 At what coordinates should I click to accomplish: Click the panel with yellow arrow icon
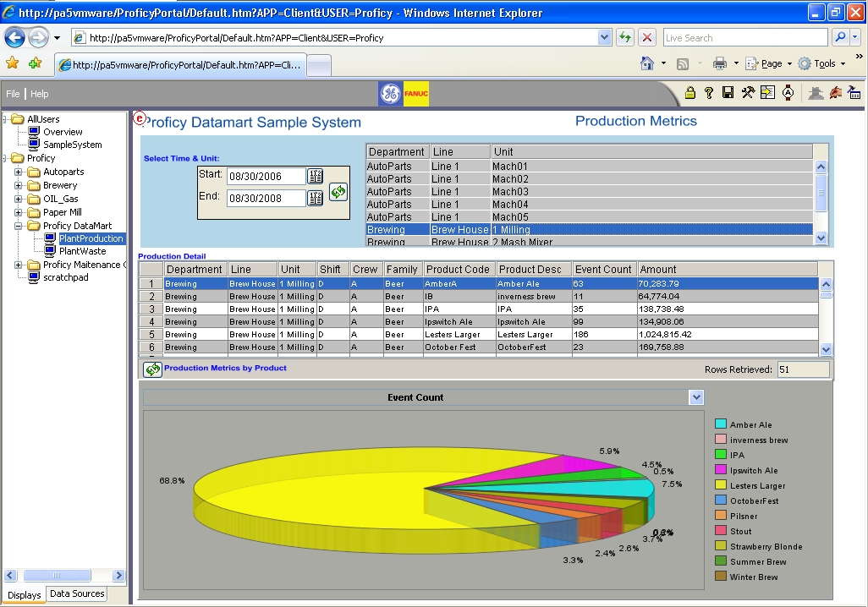[x=768, y=92]
